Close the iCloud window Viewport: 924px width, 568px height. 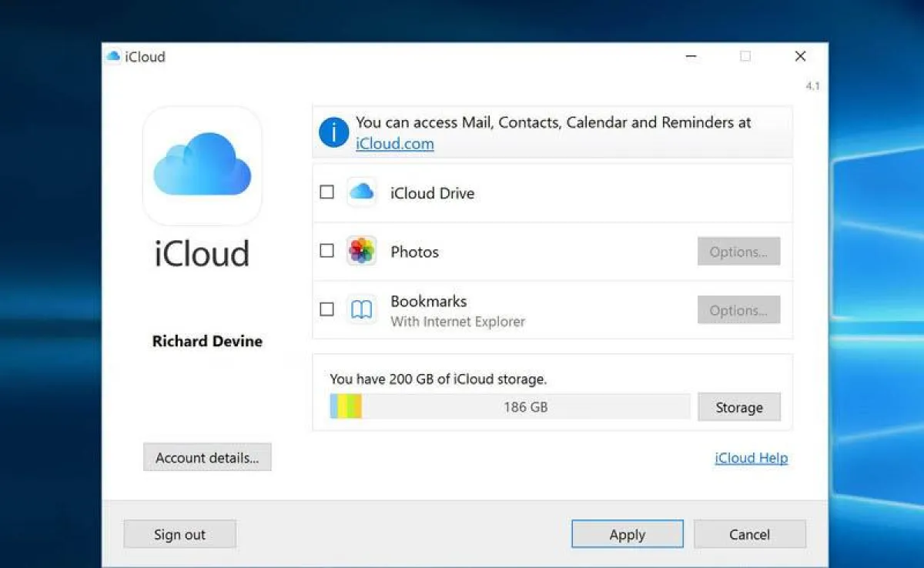coord(800,56)
